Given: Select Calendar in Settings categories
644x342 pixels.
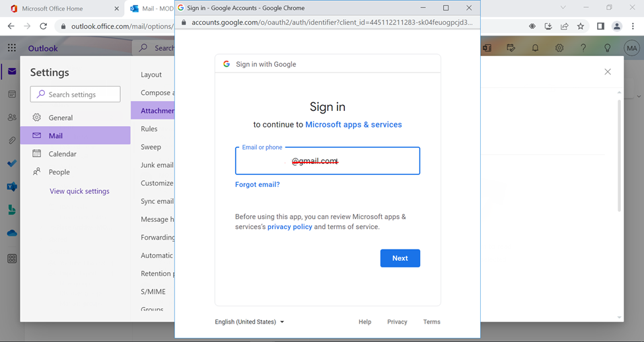Looking at the screenshot, I should click(x=75, y=154).
